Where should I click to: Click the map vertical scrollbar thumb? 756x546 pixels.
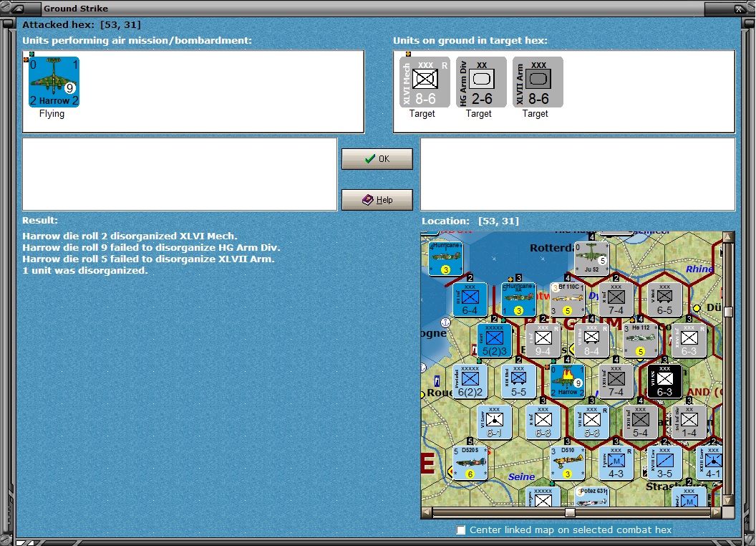(728, 312)
